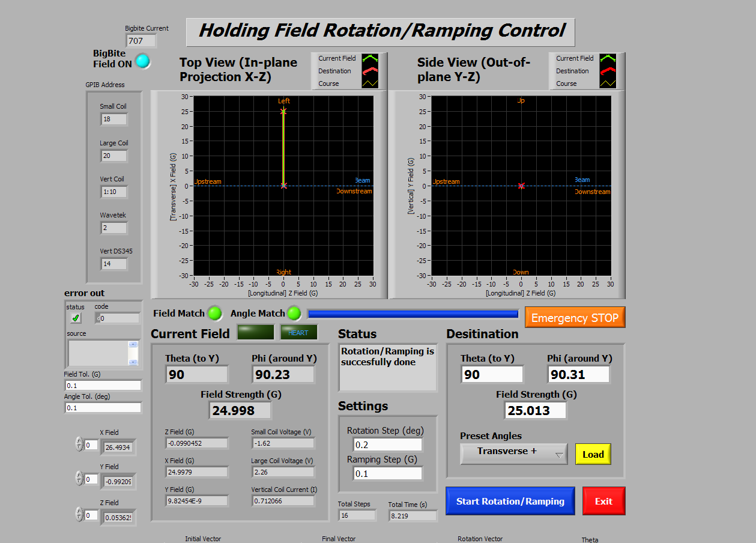This screenshot has width=756, height=543.
Task: Click the error source text box
Action: click(x=98, y=353)
